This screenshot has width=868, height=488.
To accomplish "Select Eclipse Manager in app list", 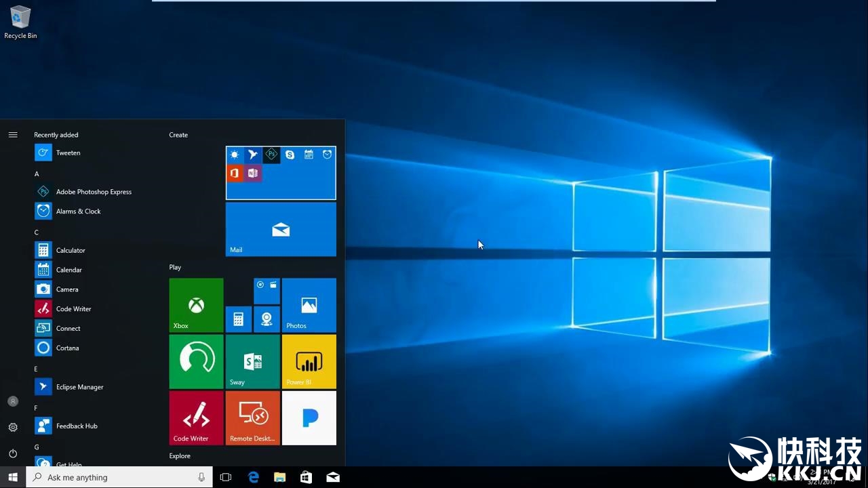I will [x=79, y=387].
